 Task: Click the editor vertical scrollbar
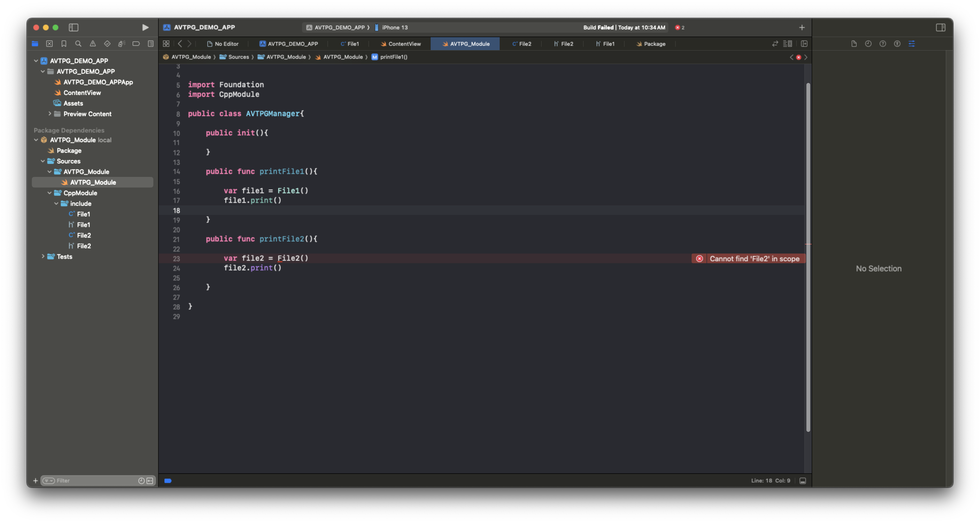[x=808, y=257]
